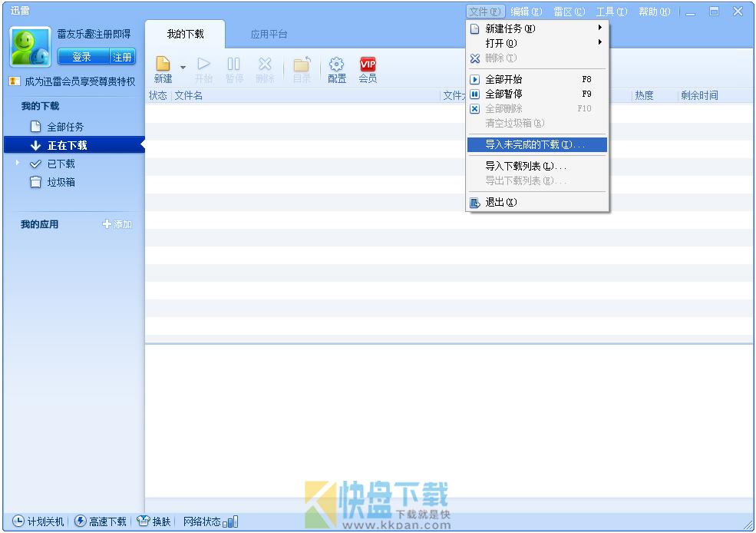Choose 导出下载列表(E)... menu entry
The image size is (756, 533).
pyautogui.click(x=537, y=180)
